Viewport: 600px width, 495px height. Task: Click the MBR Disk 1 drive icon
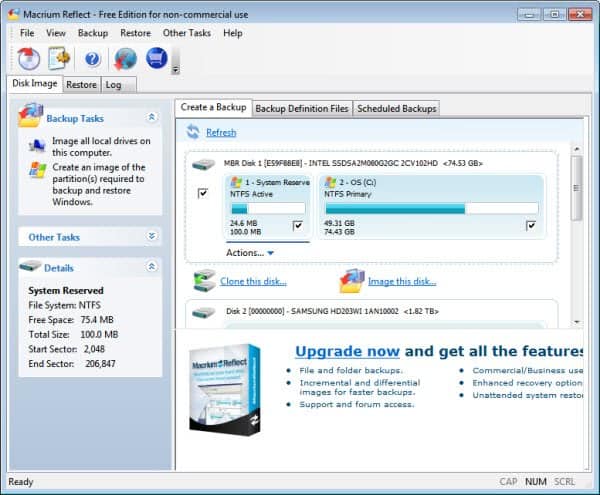[203, 164]
